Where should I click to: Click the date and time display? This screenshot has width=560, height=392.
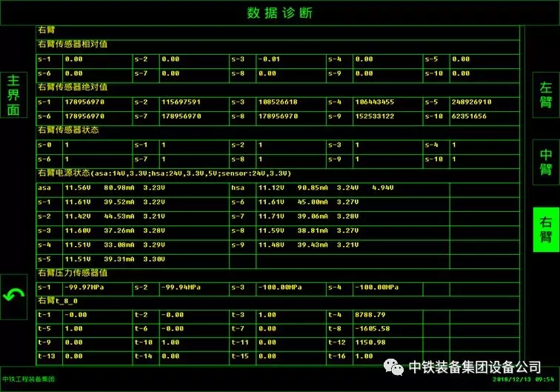tap(524, 379)
